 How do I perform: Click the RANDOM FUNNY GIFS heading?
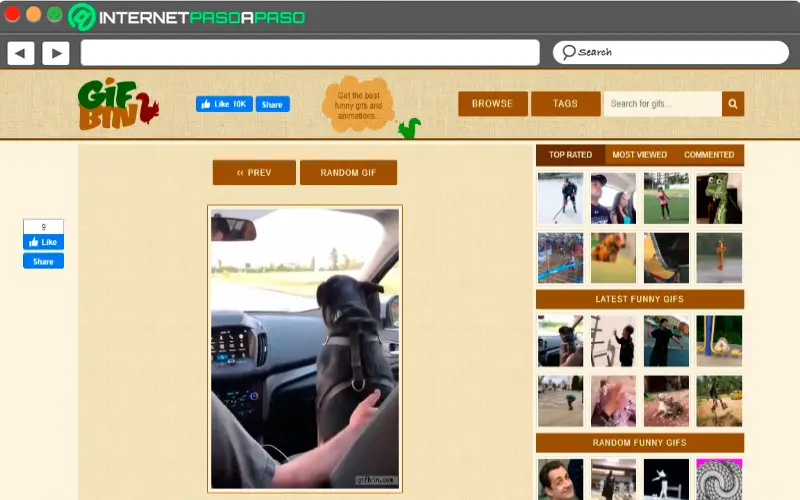tap(640, 443)
